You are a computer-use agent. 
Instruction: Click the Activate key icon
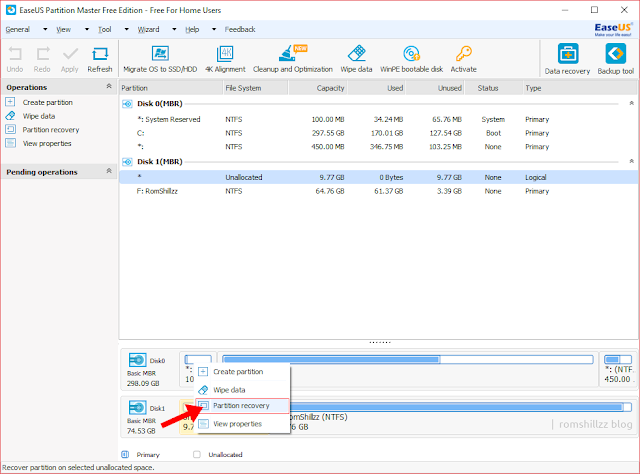click(x=464, y=59)
